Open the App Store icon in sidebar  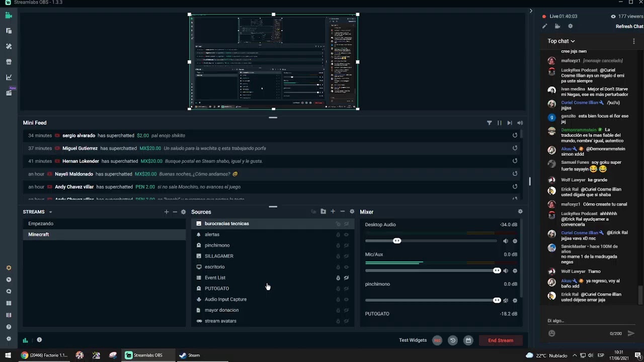9,62
